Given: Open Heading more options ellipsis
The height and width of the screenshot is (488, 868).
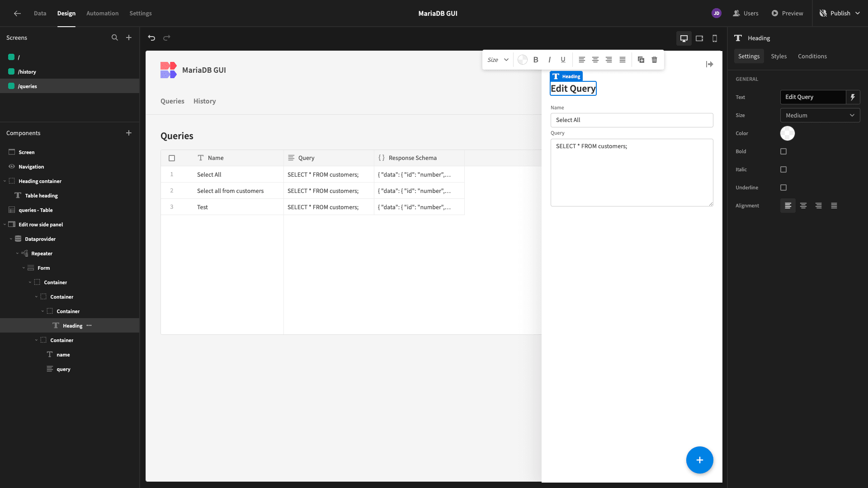Looking at the screenshot, I should (x=89, y=325).
